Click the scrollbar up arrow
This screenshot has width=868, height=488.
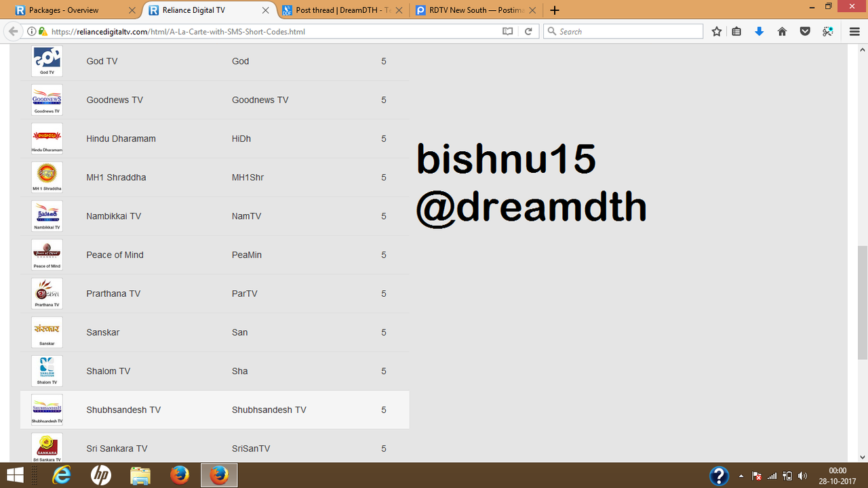click(x=863, y=49)
